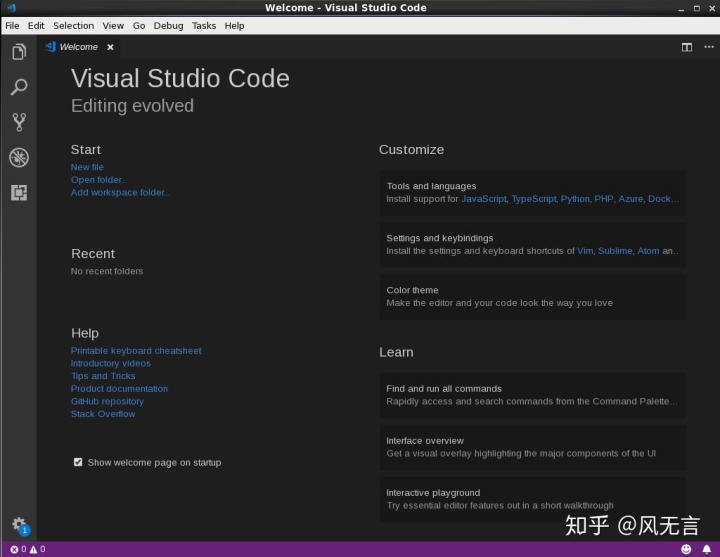Screen dimensions: 720x557
Task: Open the Extensions icon in activity bar
Action: point(19,192)
